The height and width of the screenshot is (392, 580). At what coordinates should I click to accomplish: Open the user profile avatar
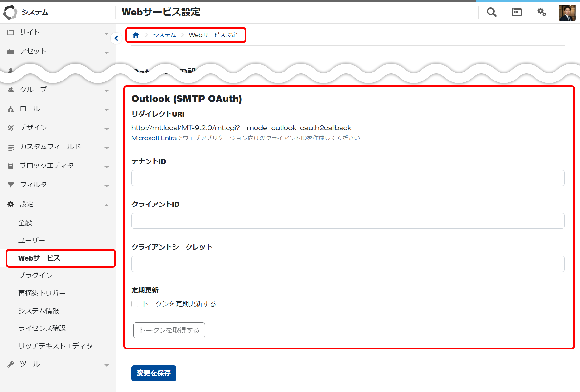pyautogui.click(x=567, y=13)
